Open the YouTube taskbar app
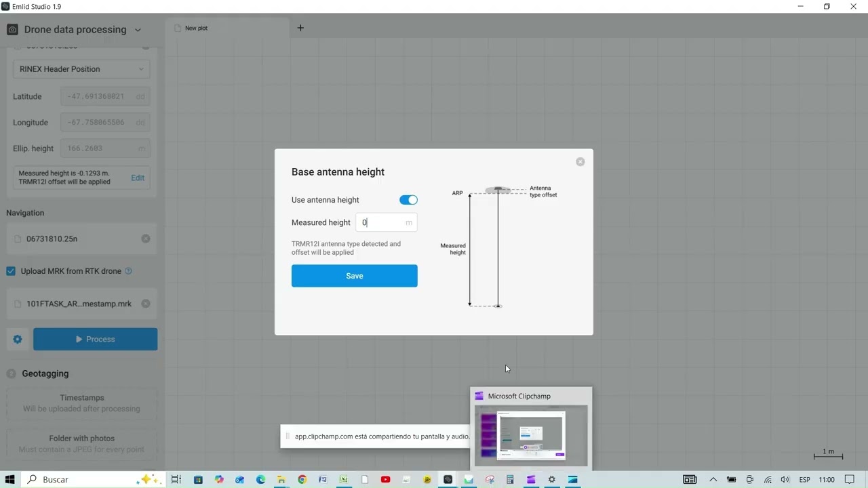This screenshot has width=868, height=488. pyautogui.click(x=385, y=479)
